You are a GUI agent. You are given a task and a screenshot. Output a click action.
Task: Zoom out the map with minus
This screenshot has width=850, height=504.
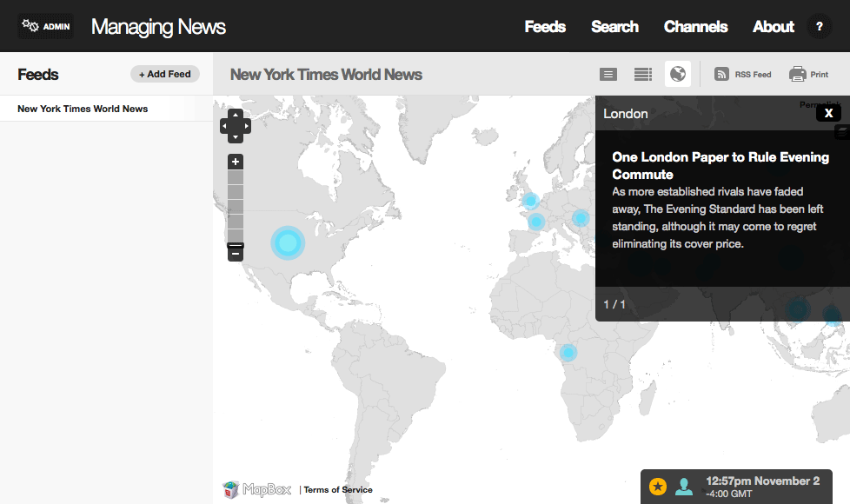[236, 253]
